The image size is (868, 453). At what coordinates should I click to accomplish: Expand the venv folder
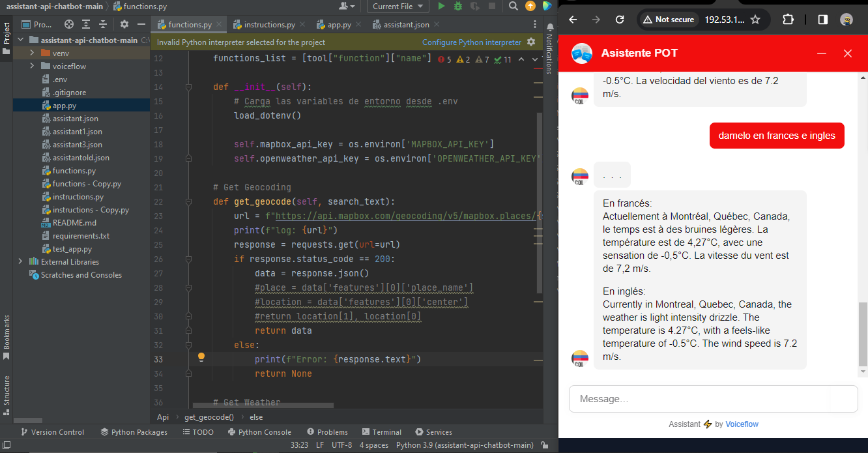(32, 53)
